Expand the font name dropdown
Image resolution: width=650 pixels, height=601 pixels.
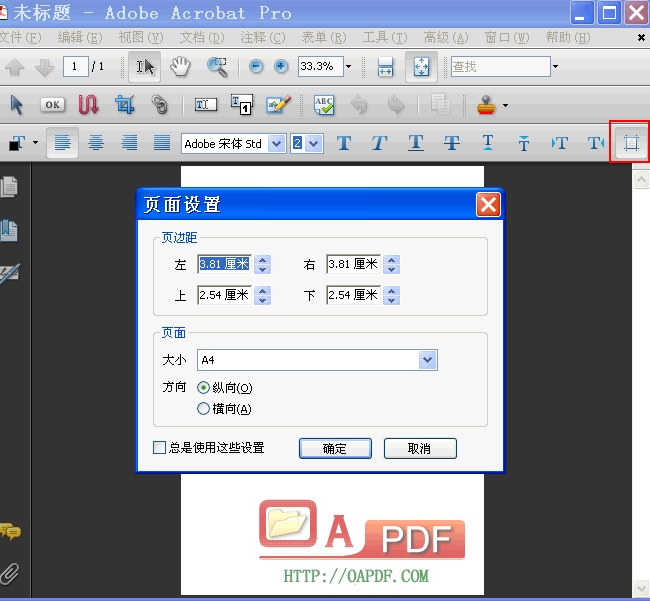[276, 144]
